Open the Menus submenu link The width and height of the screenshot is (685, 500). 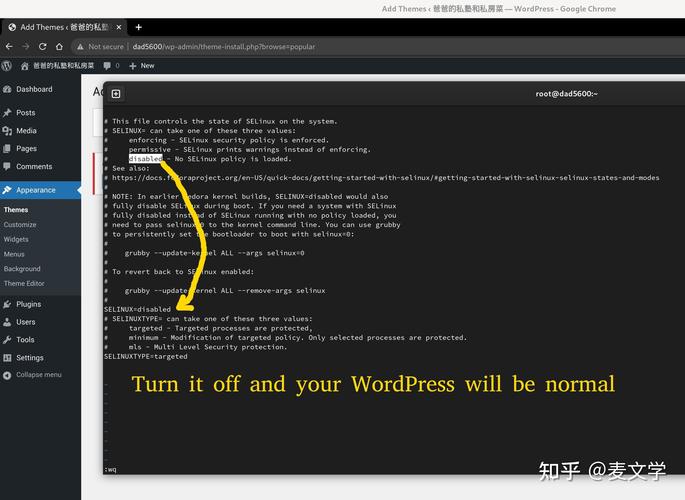click(14, 254)
